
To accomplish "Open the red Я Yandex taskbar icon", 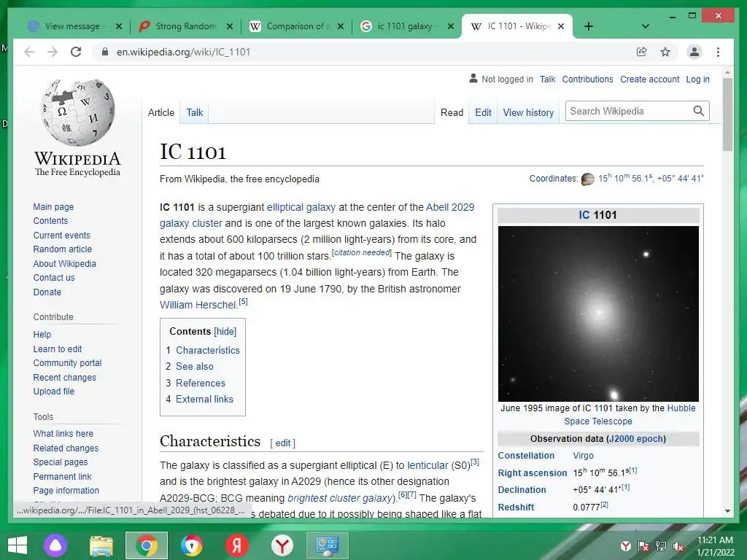I will pos(237,545).
